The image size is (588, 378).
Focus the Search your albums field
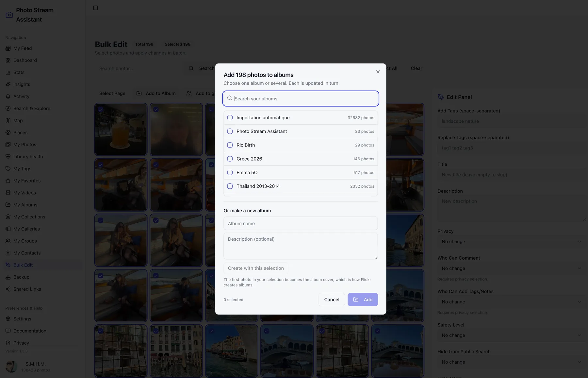point(301,98)
